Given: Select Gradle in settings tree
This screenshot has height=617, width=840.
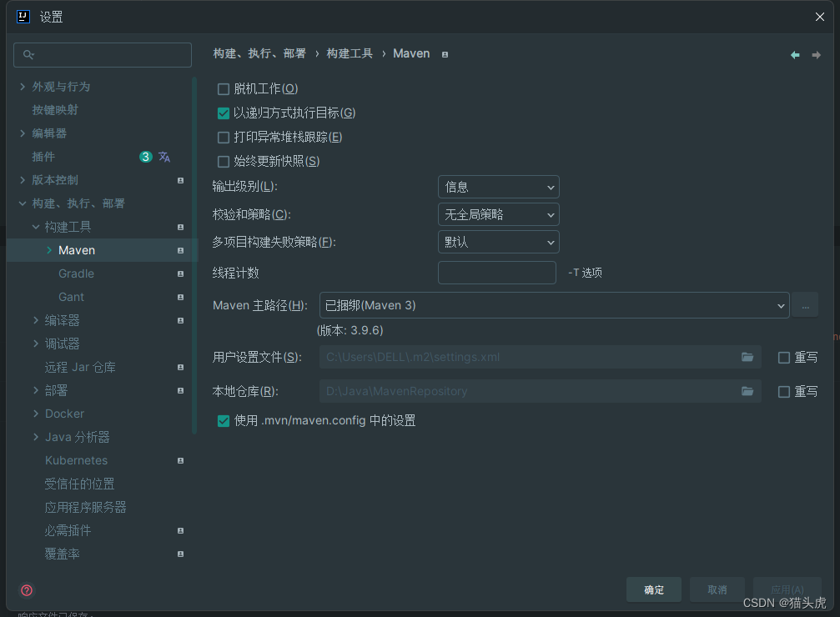Looking at the screenshot, I should pyautogui.click(x=76, y=273).
